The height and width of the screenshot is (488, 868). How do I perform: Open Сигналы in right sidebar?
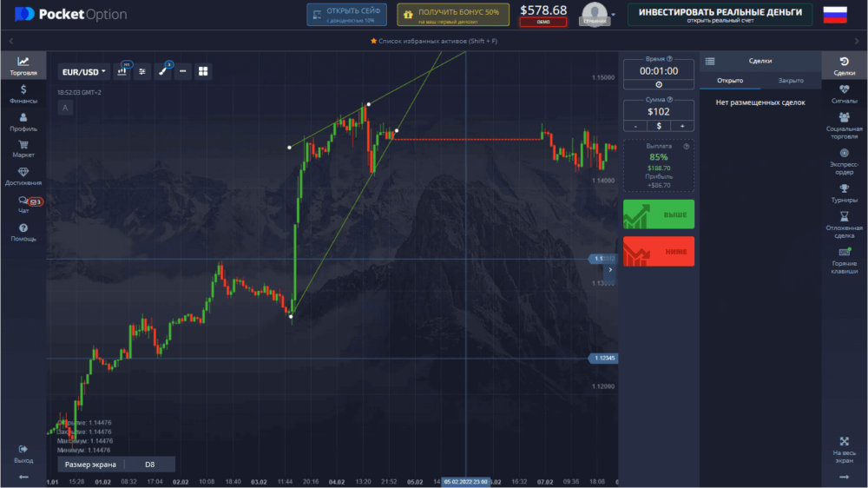844,94
